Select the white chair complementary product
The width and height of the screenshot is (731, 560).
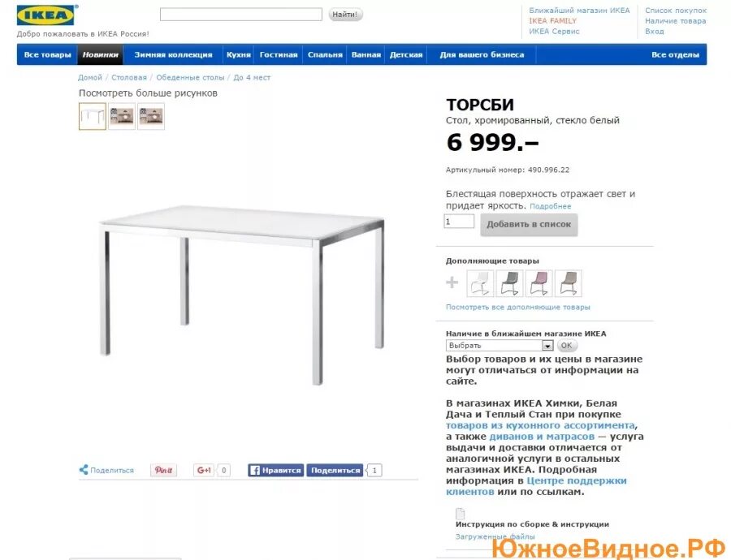(480, 283)
